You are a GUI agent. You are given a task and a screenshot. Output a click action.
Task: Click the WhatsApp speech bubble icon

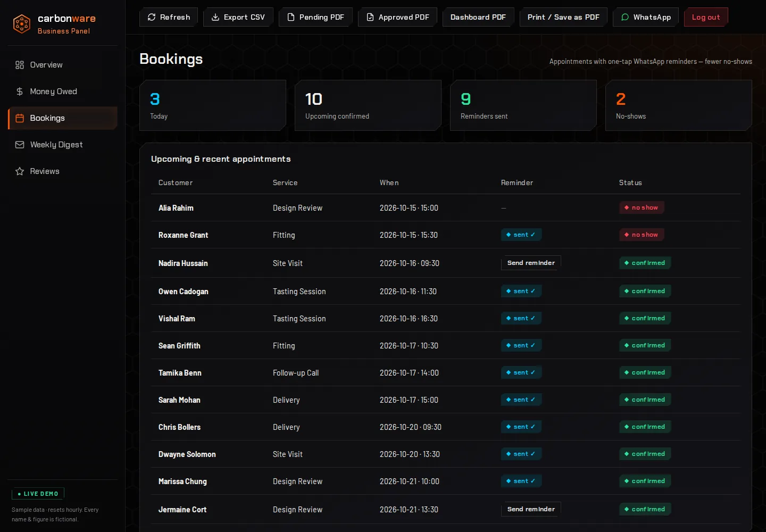[625, 17]
